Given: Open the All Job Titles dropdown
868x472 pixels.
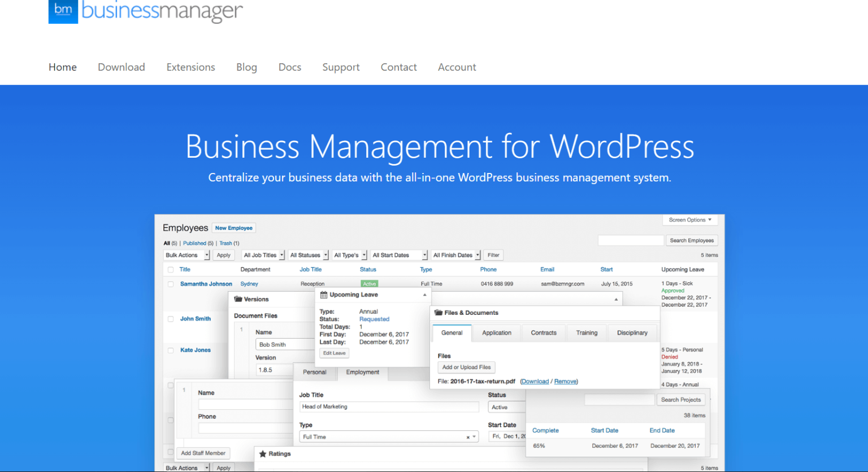Looking at the screenshot, I should pos(263,255).
